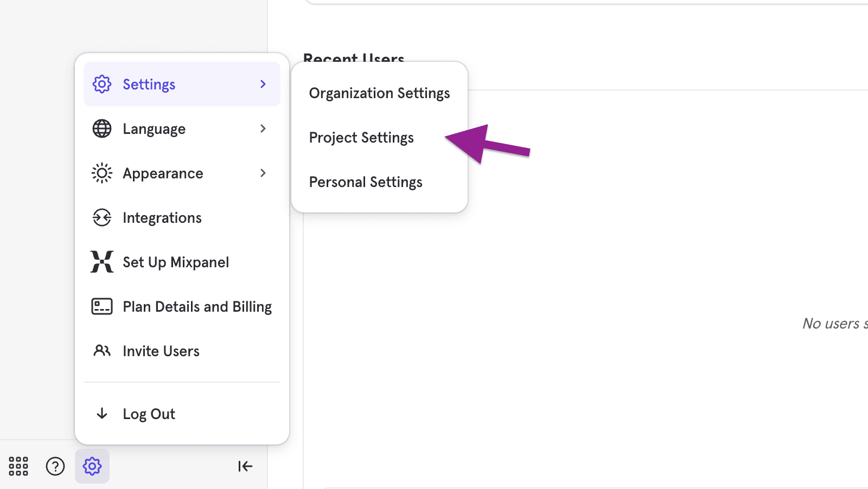Open the help question mark icon
Image resolution: width=868 pixels, height=489 pixels.
pyautogui.click(x=55, y=466)
